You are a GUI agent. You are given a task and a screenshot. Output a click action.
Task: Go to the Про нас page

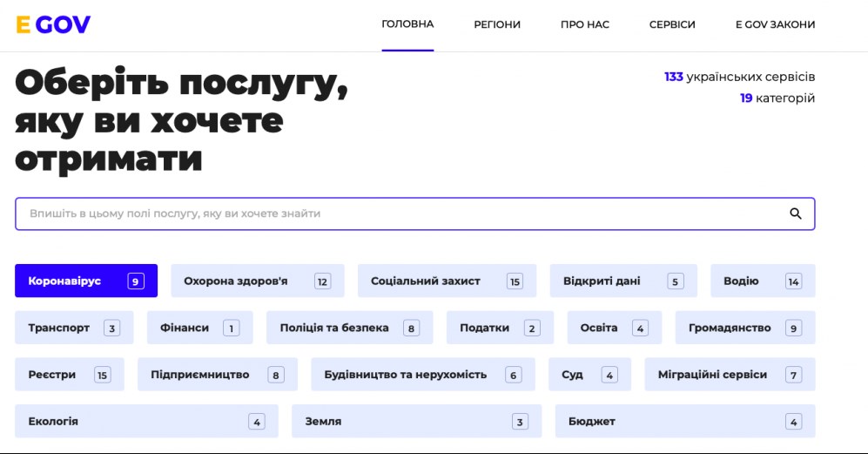point(585,24)
